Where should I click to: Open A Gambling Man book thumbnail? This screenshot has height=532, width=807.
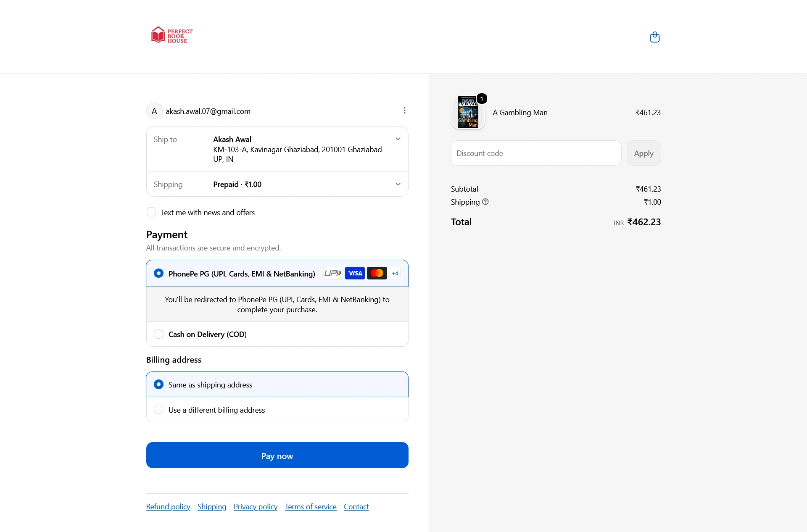coord(468,112)
